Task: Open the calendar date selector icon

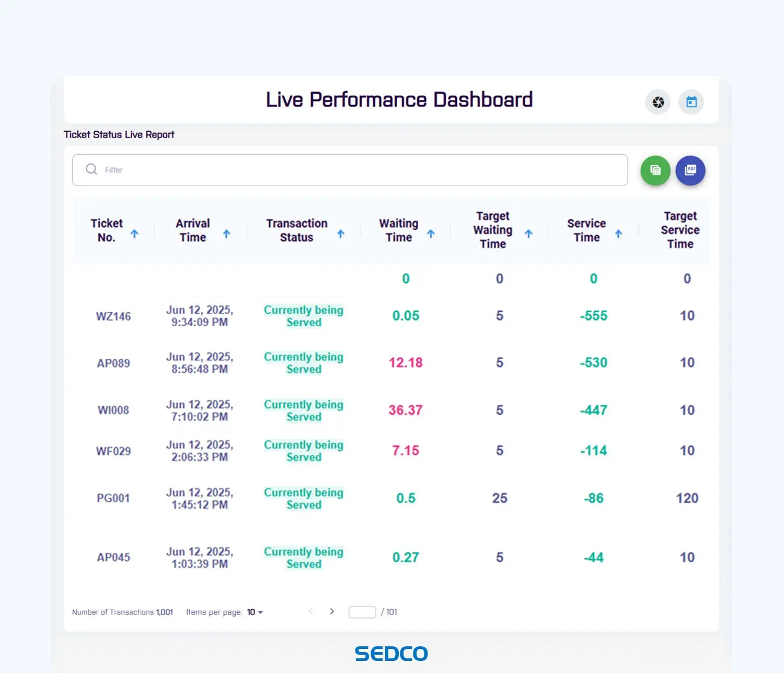Action: click(x=691, y=102)
